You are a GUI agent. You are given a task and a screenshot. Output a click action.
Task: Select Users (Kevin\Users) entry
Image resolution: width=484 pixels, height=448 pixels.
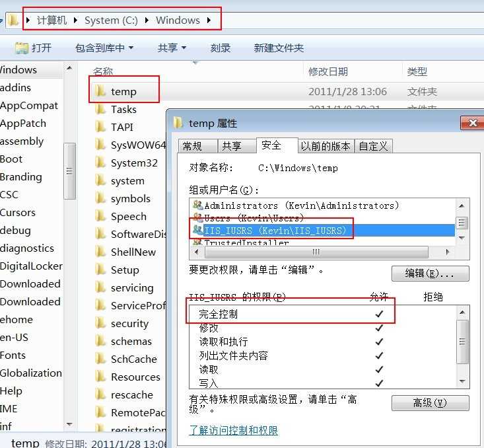[248, 218]
